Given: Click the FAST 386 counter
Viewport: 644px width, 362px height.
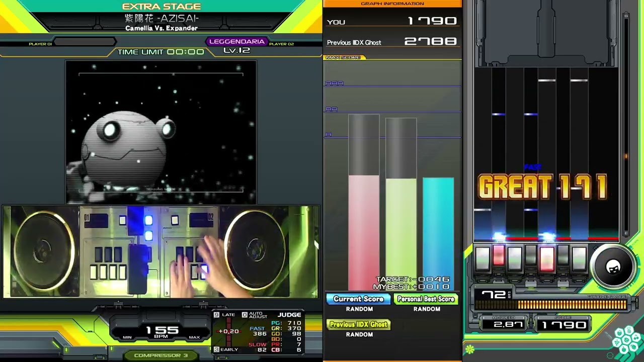Looking at the screenshot, I should coord(259,331).
